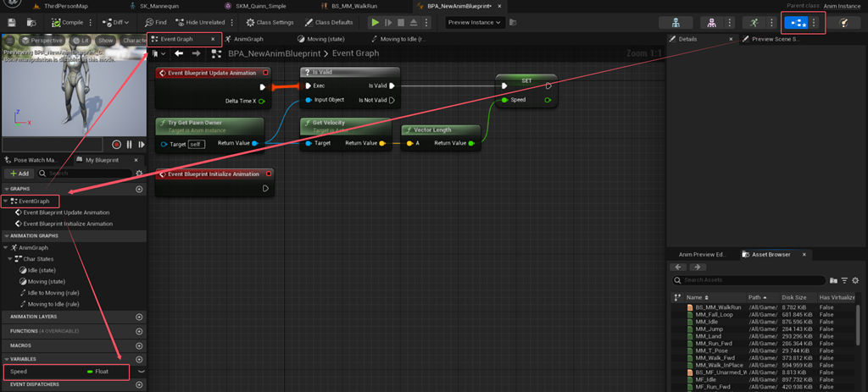Collapse the Char States tree node
This screenshot has height=392, width=868.
[10, 259]
